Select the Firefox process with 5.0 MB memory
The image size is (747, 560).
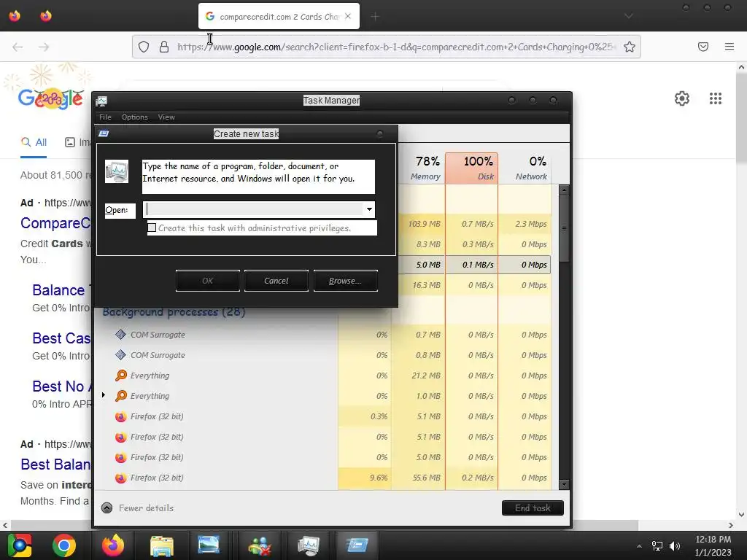(157, 457)
